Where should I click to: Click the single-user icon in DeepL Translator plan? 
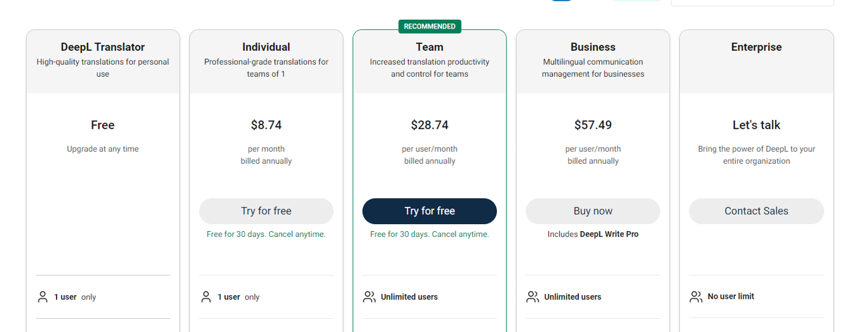(43, 296)
